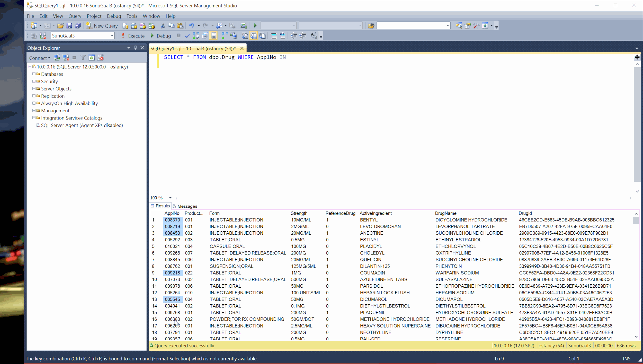Toggle Results to Grid output mode

254,36
